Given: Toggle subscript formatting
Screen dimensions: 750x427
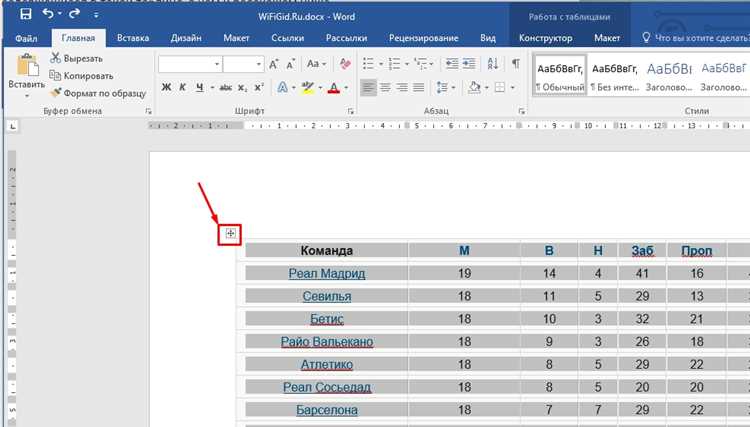Looking at the screenshot, I should [243, 88].
